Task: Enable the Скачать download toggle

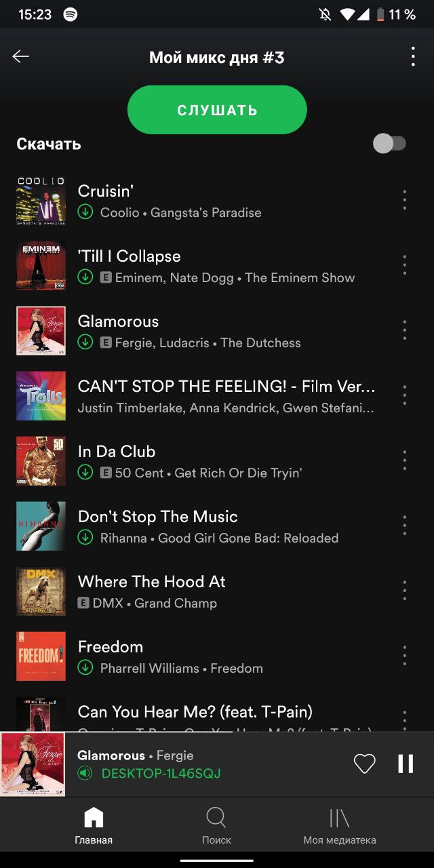Action: [x=389, y=144]
